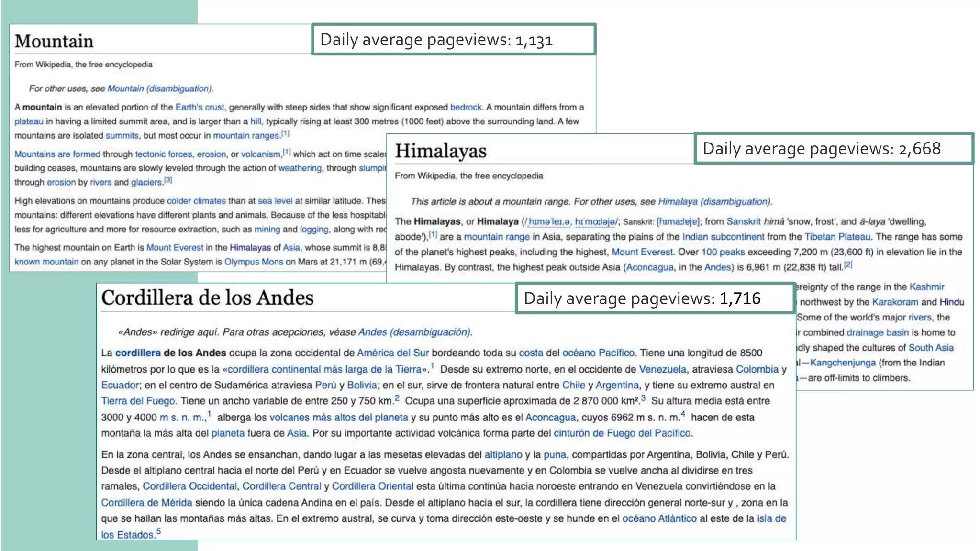Click the Venezuela link

663,369
